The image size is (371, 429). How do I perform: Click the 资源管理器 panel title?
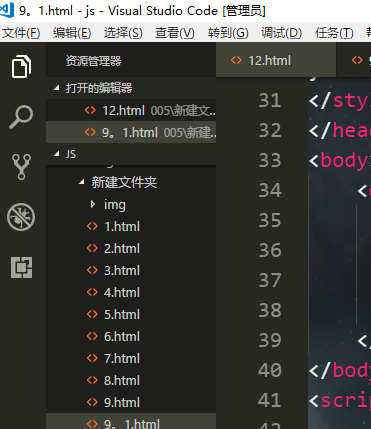point(93,61)
